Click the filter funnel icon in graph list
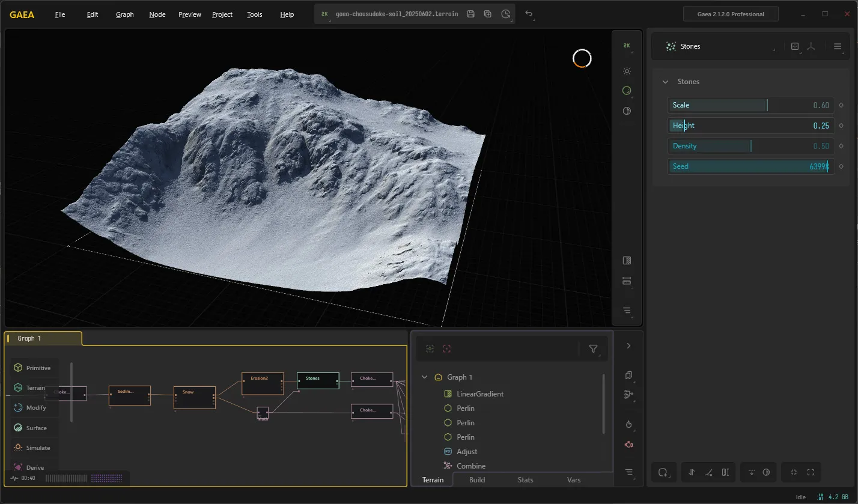 [x=593, y=348]
